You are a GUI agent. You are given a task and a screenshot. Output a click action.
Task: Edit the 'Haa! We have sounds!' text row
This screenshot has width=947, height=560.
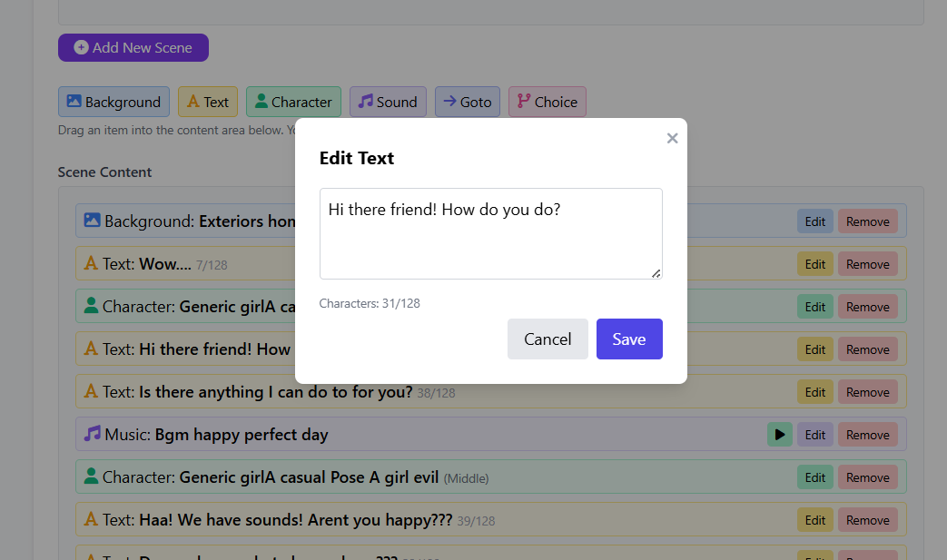pyautogui.click(x=814, y=520)
